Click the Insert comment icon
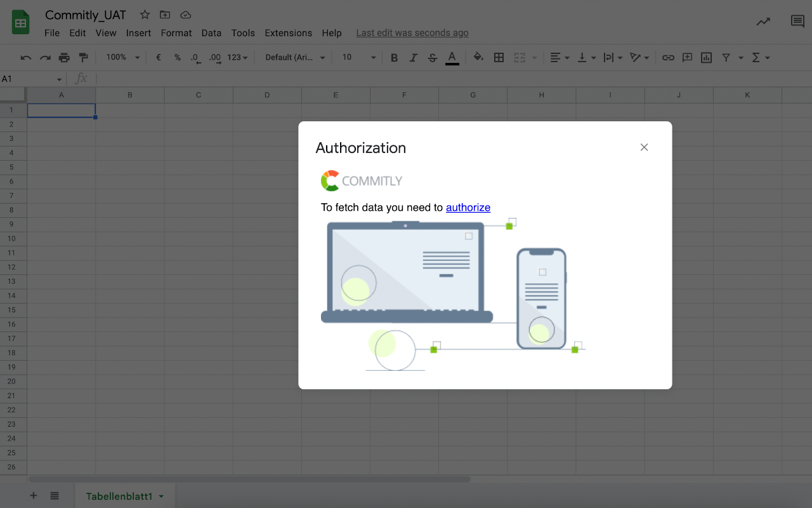This screenshot has width=812, height=508. [687, 58]
